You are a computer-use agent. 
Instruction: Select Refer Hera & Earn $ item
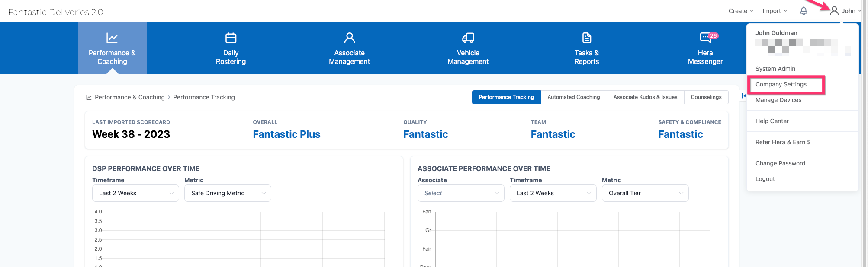[783, 142]
